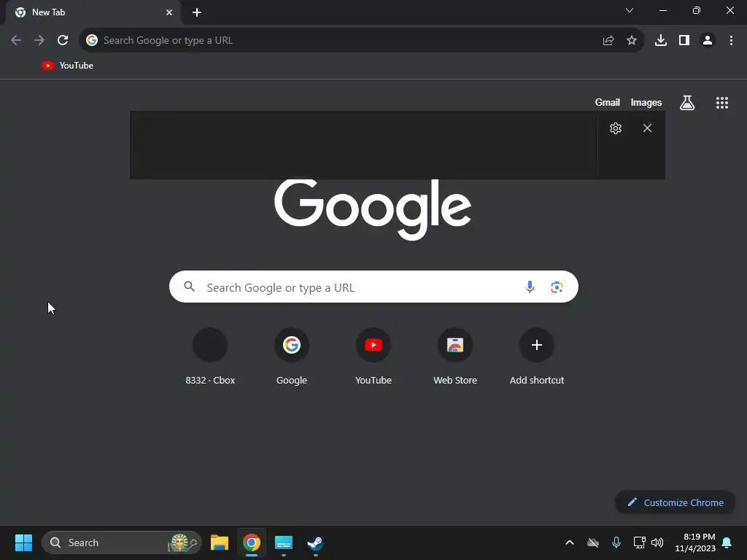747x560 pixels.
Task: Open the 8332 · Cbox shortcut
Action: tap(210, 356)
